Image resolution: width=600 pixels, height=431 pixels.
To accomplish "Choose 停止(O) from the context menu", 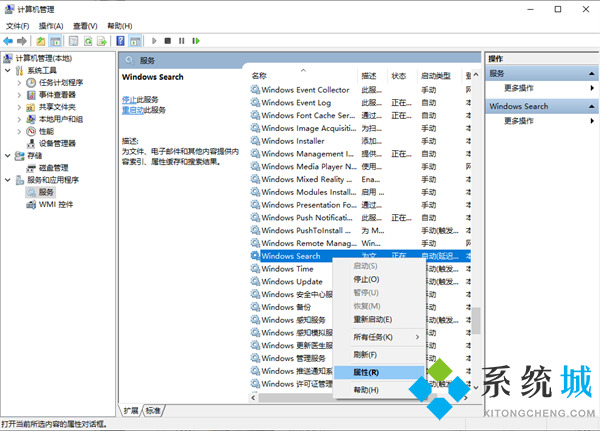I will click(380, 279).
